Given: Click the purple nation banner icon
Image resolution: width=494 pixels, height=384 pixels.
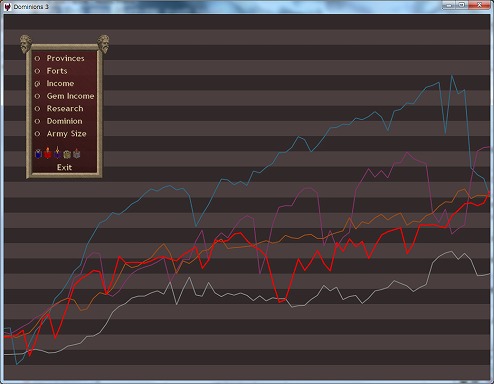Looking at the screenshot, I should click(57, 153).
